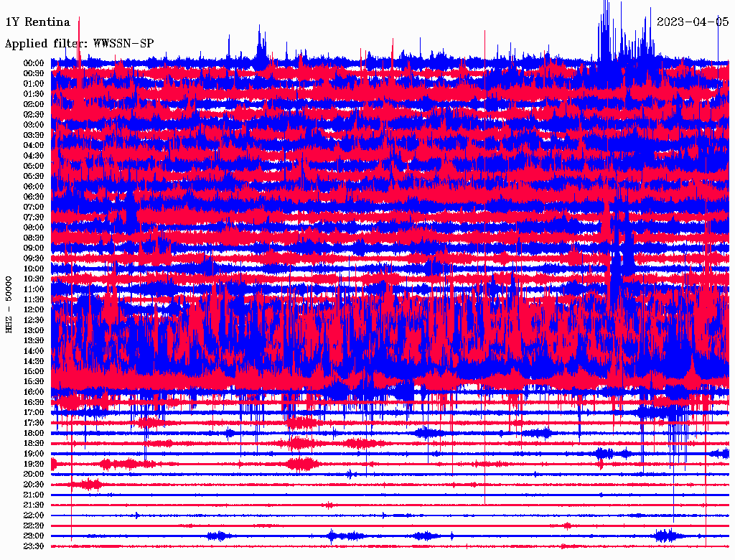The image size is (735, 560).
Task: Select the 14:00 time label
Action: (34, 351)
